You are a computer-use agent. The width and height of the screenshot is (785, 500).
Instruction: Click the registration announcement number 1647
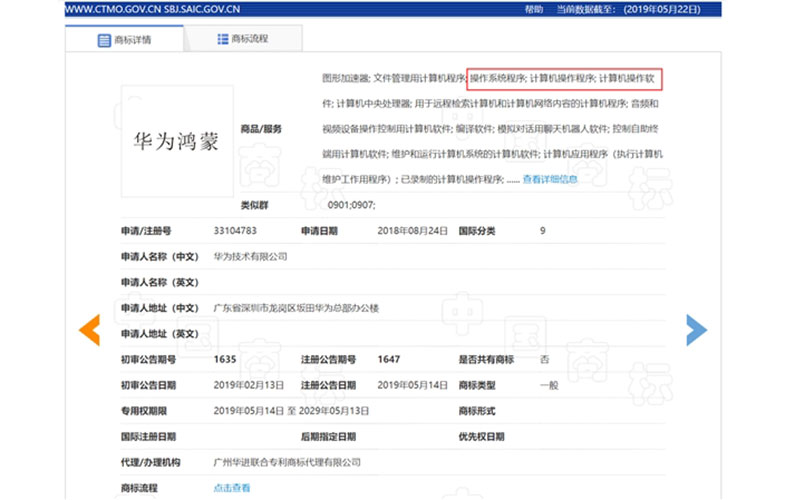388,359
